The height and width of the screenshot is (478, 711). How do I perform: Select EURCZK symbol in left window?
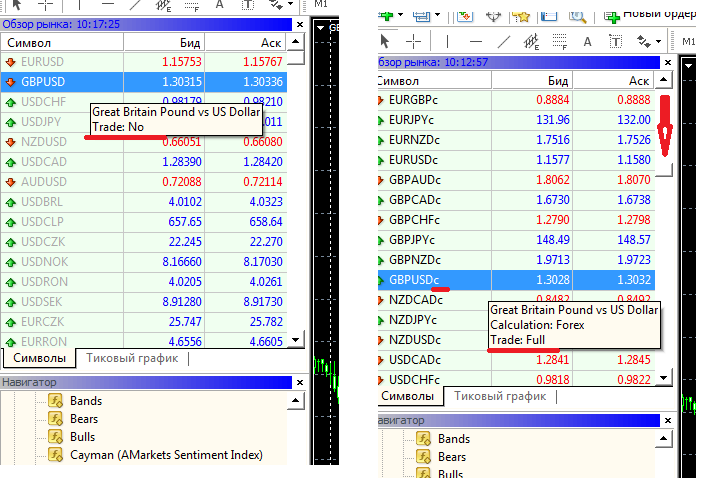(x=43, y=322)
